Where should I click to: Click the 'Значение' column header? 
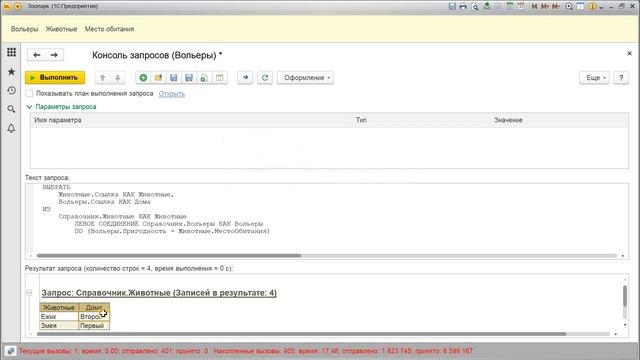[x=559, y=120]
